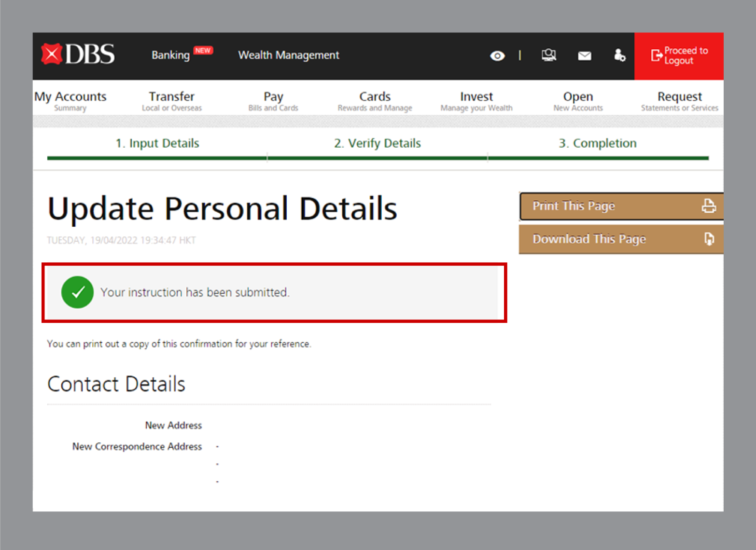
Task: Click the green success checkmark icon
Action: coord(77,292)
